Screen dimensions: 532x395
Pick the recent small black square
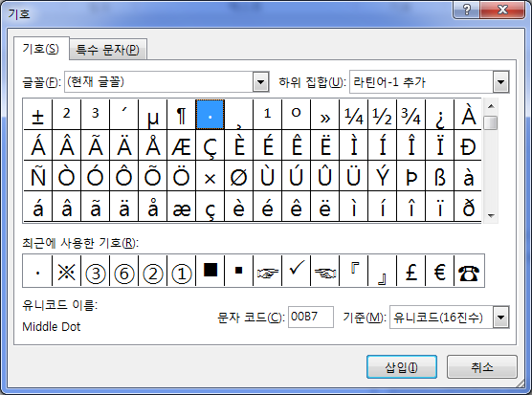tap(238, 271)
